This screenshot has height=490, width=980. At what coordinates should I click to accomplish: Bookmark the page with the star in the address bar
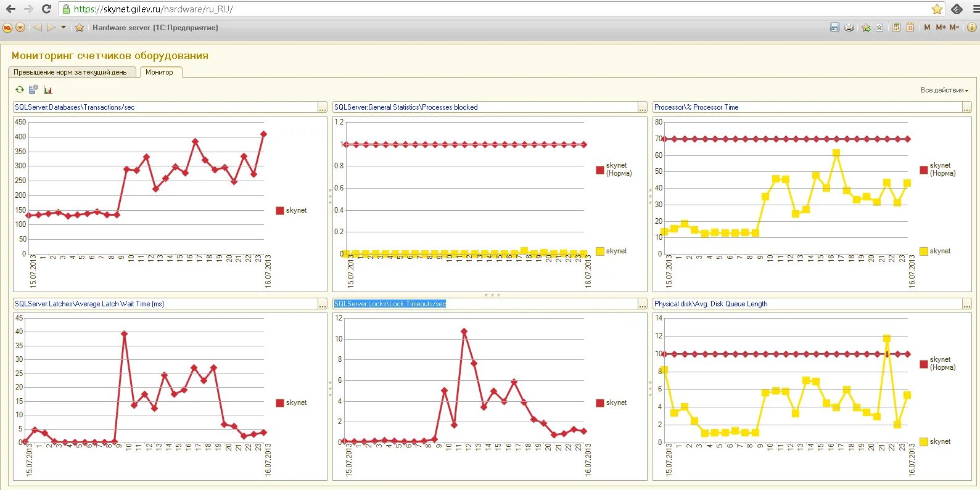pyautogui.click(x=937, y=9)
